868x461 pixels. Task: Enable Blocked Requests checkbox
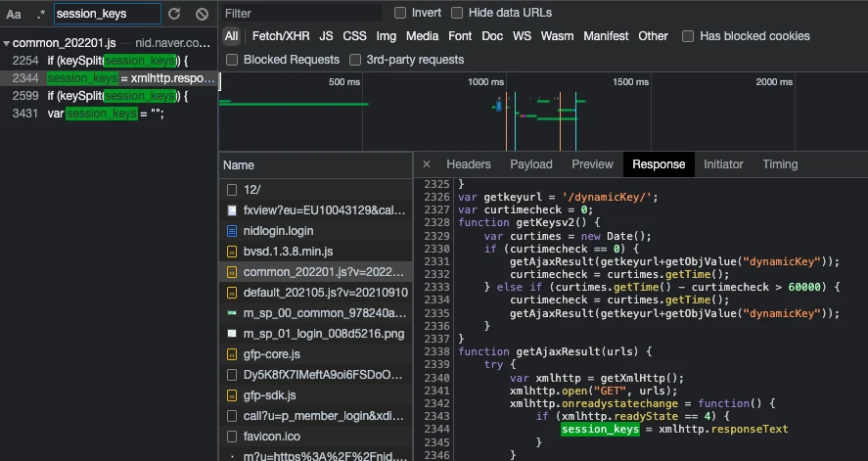tap(232, 60)
